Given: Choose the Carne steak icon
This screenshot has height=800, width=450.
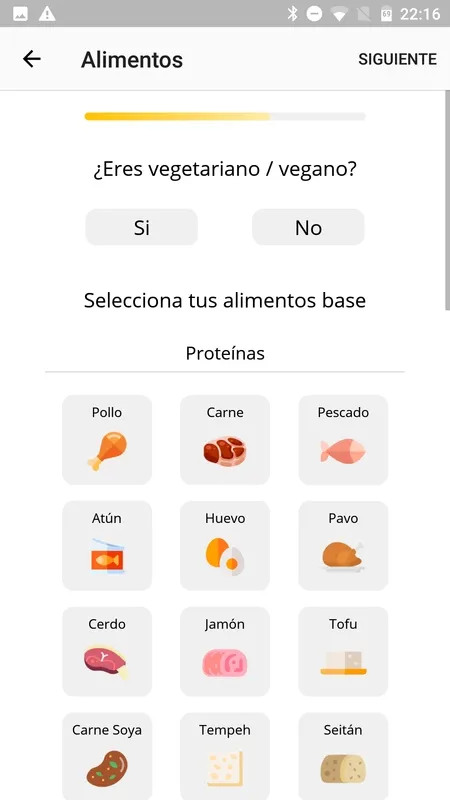Looking at the screenshot, I should [225, 451].
